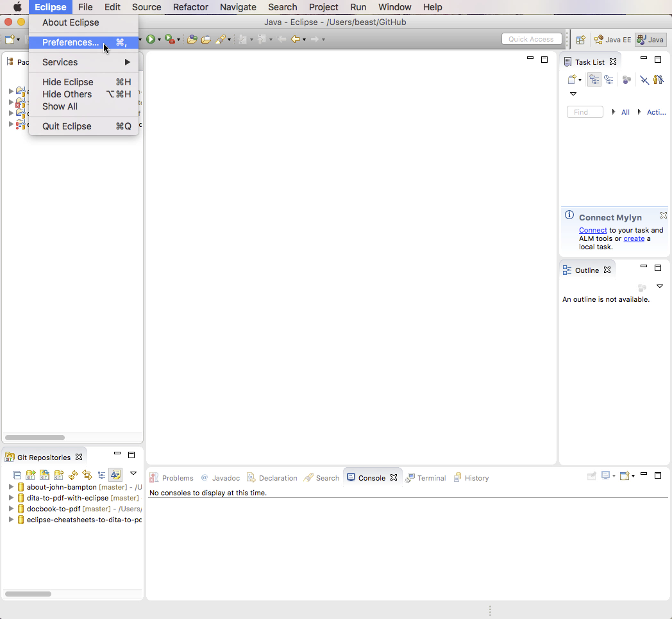
Task: Close the Connect Mylyn notification box
Action: tap(664, 215)
